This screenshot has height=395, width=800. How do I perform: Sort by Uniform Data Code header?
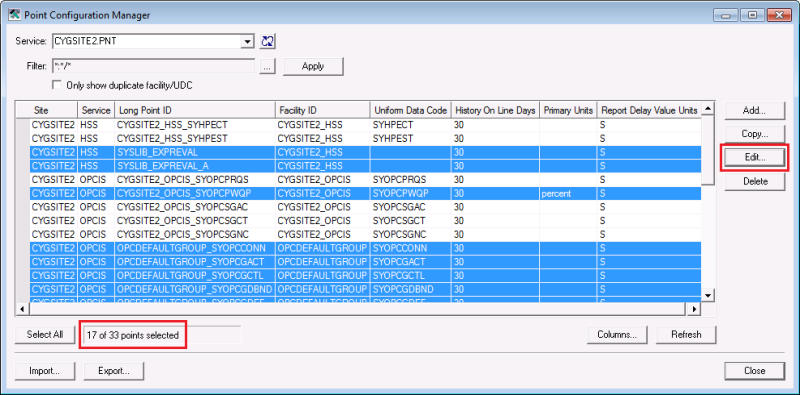pos(411,110)
